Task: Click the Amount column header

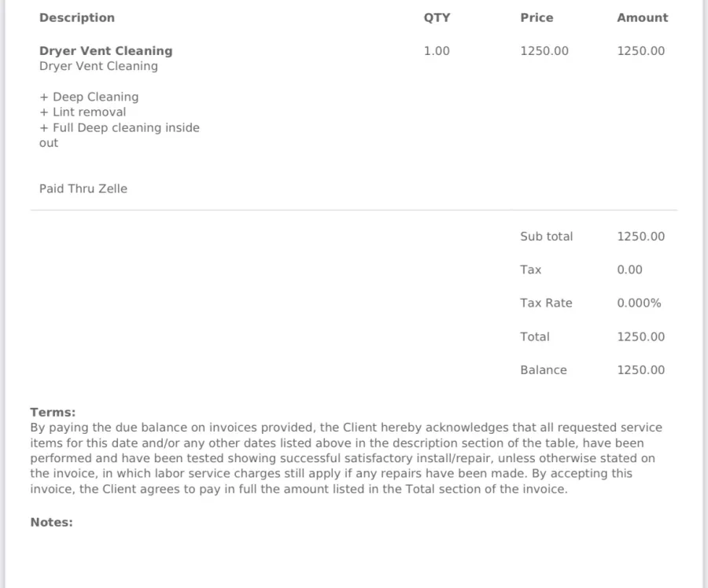Action: pos(642,17)
